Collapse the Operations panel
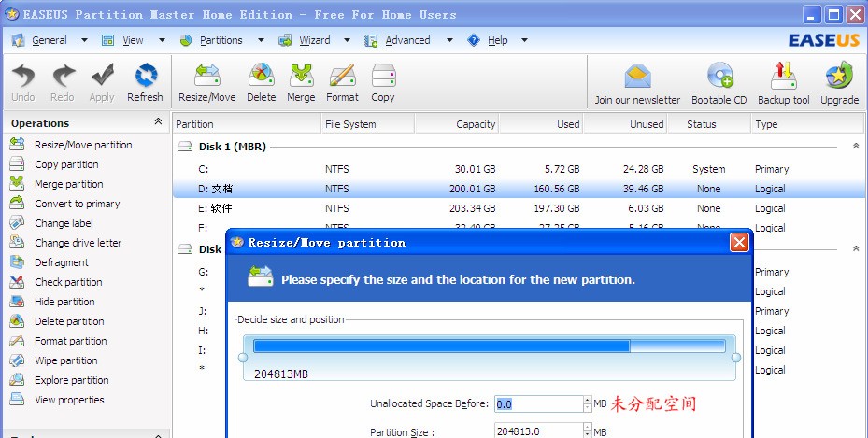868x438 pixels. [x=158, y=121]
